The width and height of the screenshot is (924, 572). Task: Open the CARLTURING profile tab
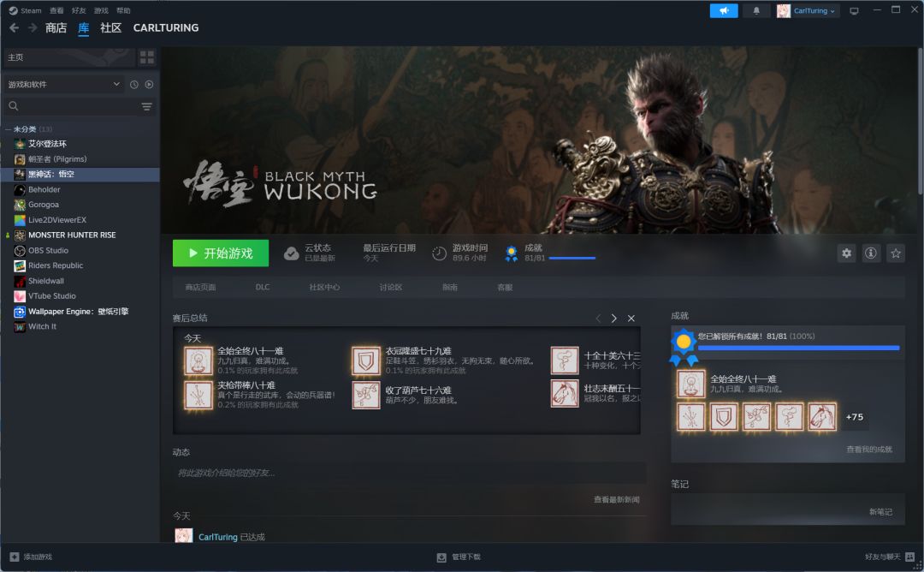[166, 27]
